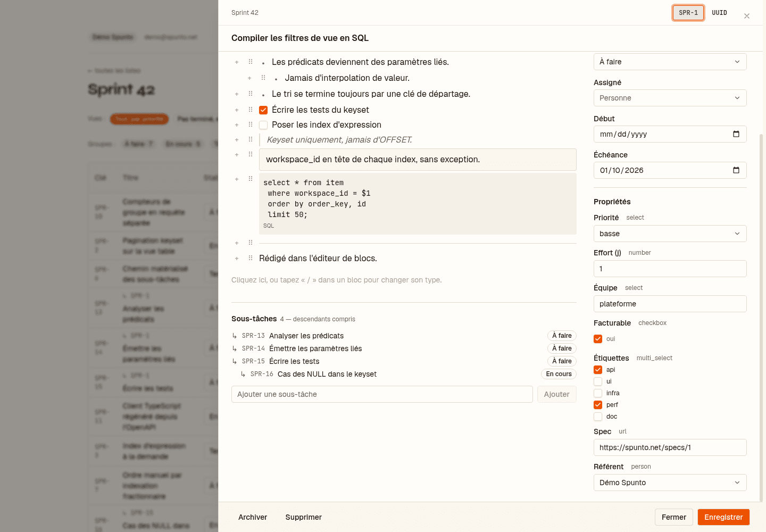Open the status dropdown showing "À faire"
The height and width of the screenshot is (532, 766).
[x=670, y=62]
